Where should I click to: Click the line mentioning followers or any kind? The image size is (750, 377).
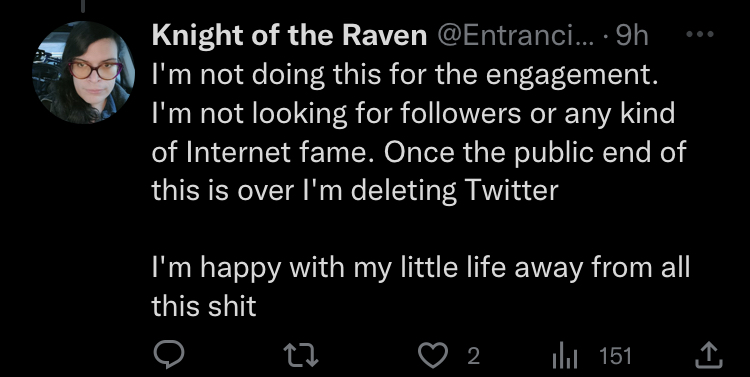tap(413, 114)
